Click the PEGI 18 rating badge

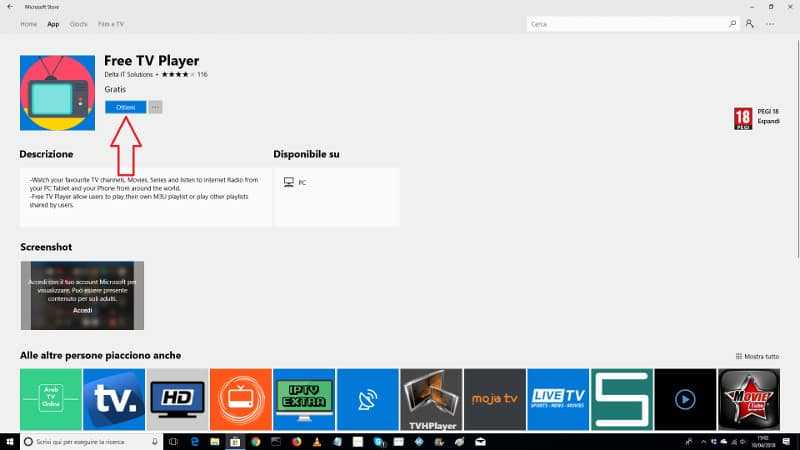743,118
